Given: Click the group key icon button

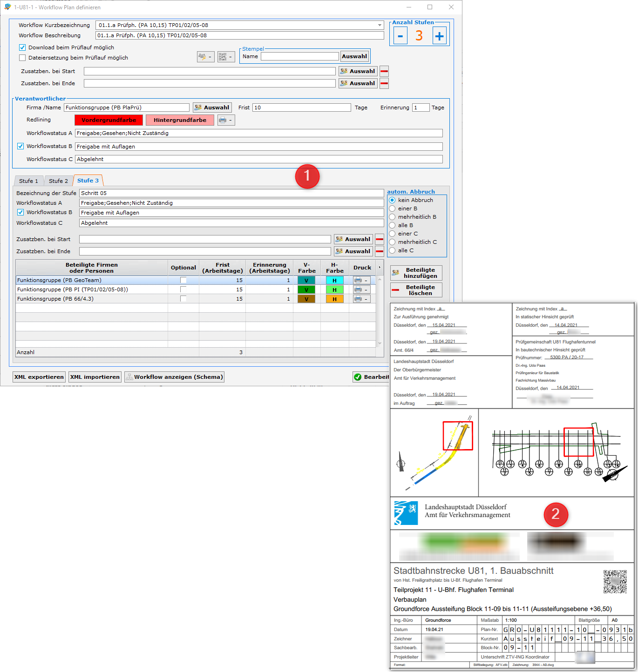Looking at the screenshot, I should [205, 57].
